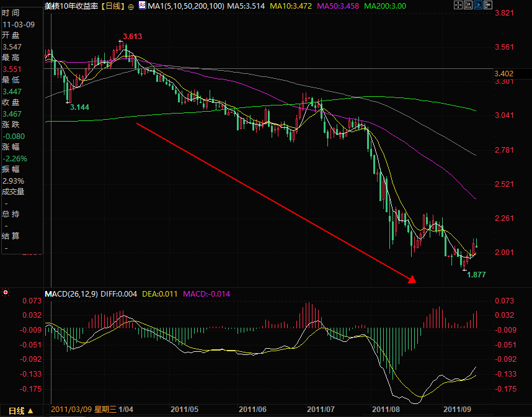Screen dimensions: 532x417
Task: Select the yellow MA10:3.472 legend
Action: 291,6
